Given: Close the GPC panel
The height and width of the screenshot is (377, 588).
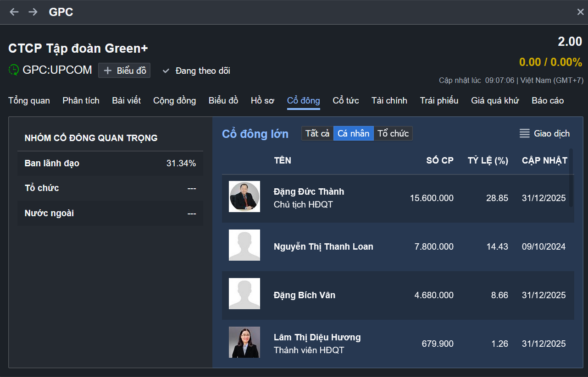Looking at the screenshot, I should 580,12.
